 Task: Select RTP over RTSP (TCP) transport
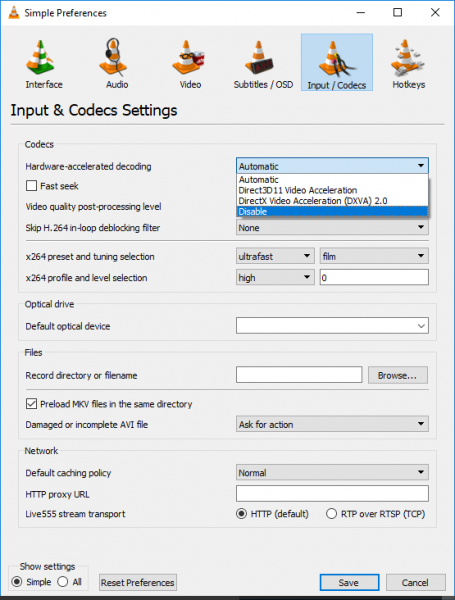click(331, 514)
